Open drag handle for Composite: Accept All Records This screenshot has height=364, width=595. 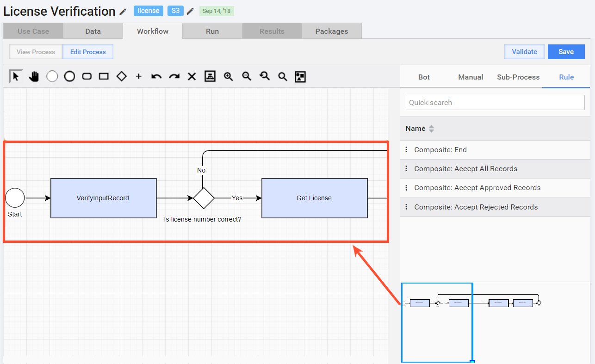[406, 168]
